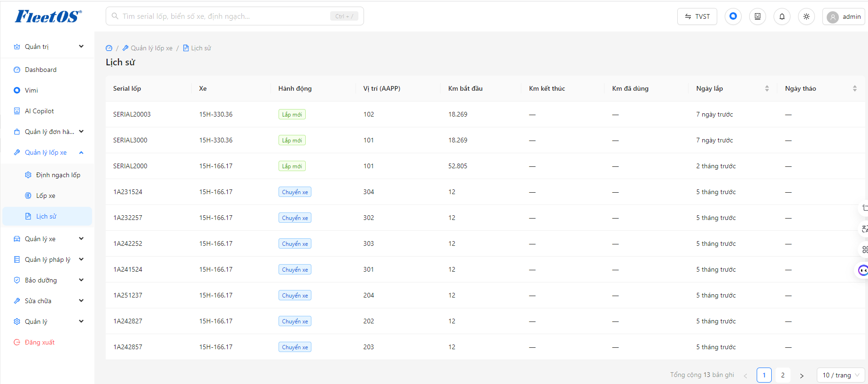This screenshot has width=868, height=384.
Task: Open the 10 / trang page-size dropdown
Action: (841, 375)
